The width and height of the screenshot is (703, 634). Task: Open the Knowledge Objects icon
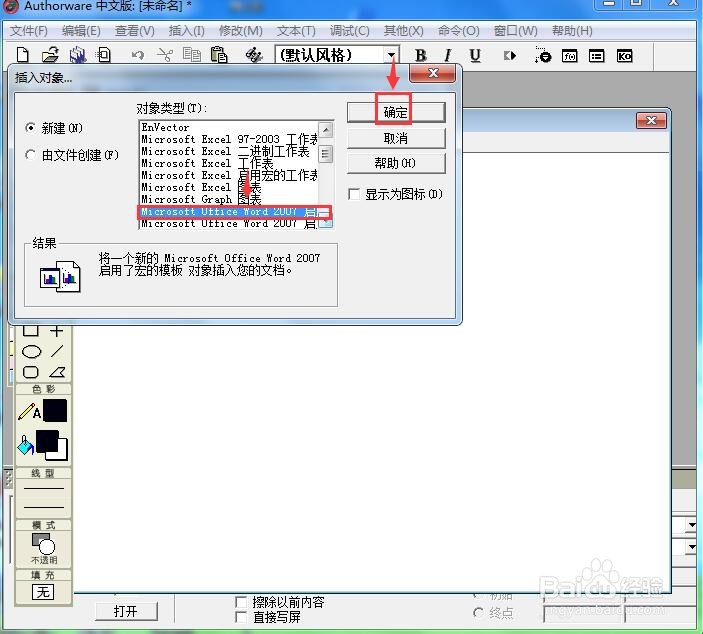625,56
